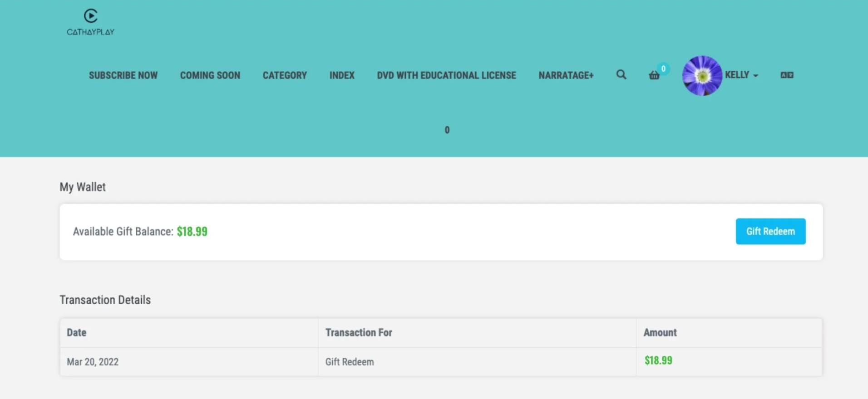This screenshot has height=399, width=868.
Task: Expand the KELLY account dropdown arrow
Action: 755,76
